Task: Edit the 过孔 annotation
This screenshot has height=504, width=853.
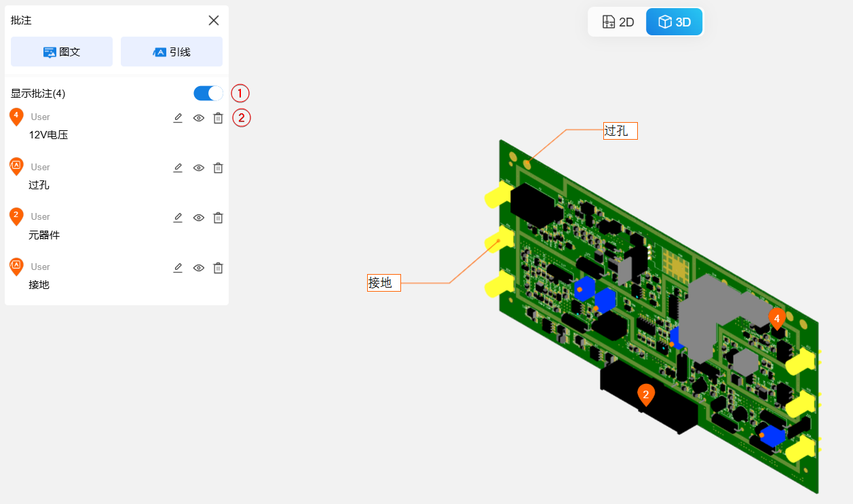Action: (x=178, y=168)
